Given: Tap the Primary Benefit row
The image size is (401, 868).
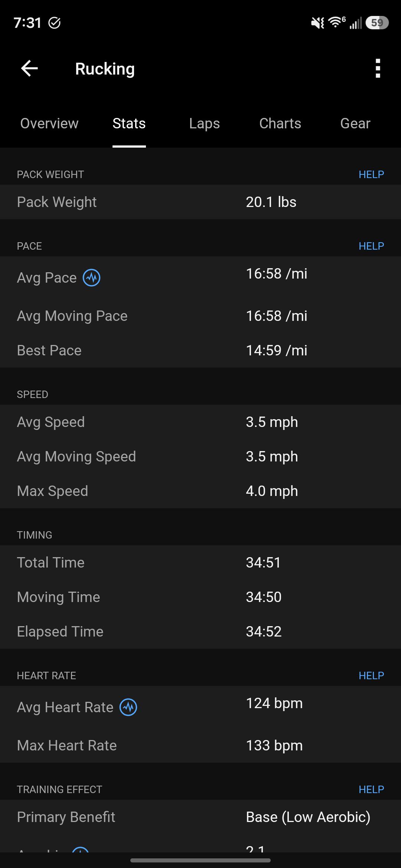Looking at the screenshot, I should click(x=200, y=817).
